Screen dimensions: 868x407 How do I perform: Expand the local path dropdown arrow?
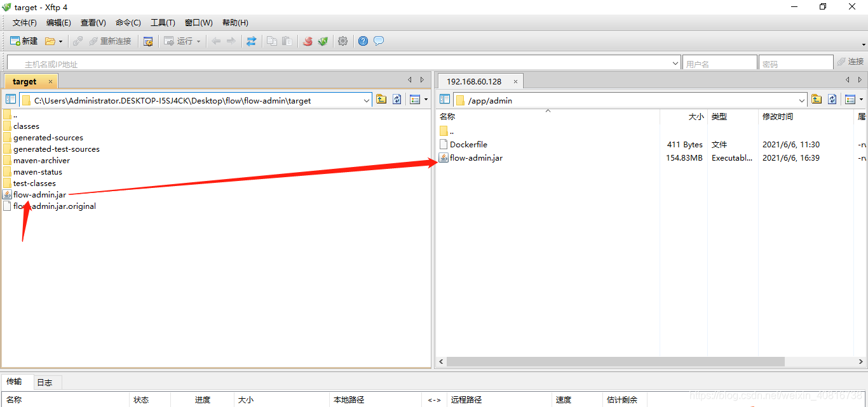coord(367,100)
